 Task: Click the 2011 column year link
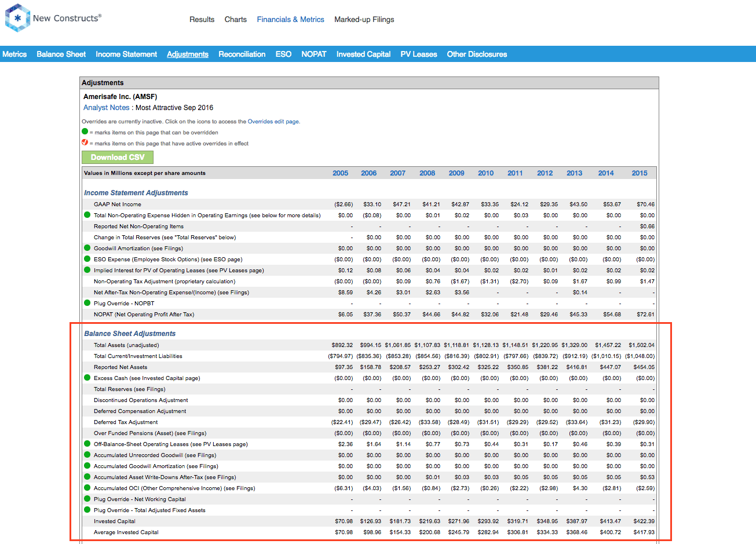click(x=515, y=173)
